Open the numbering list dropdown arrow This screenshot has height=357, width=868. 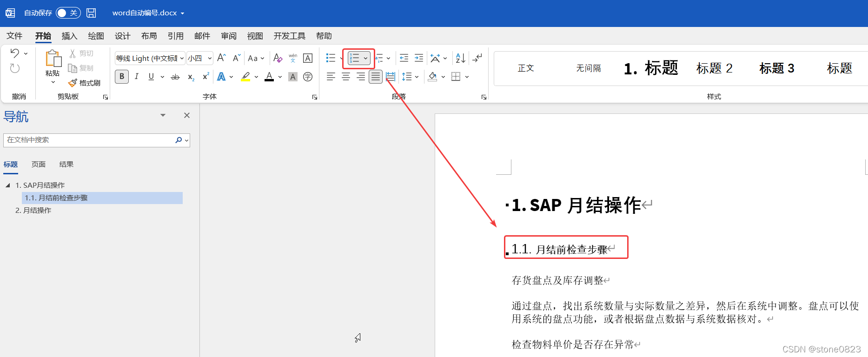point(366,58)
